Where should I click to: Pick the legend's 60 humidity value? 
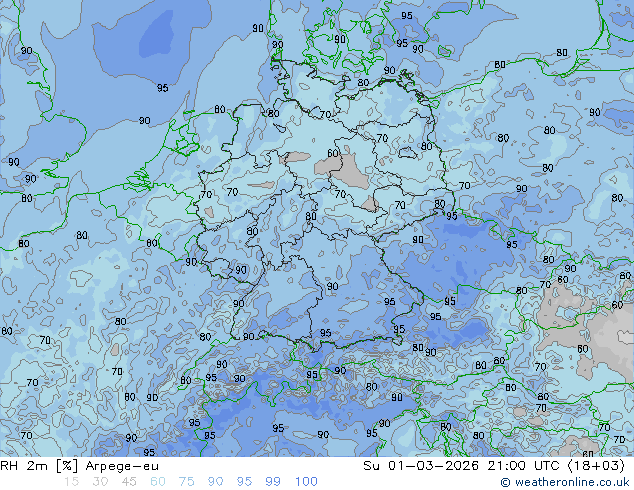tap(158, 482)
